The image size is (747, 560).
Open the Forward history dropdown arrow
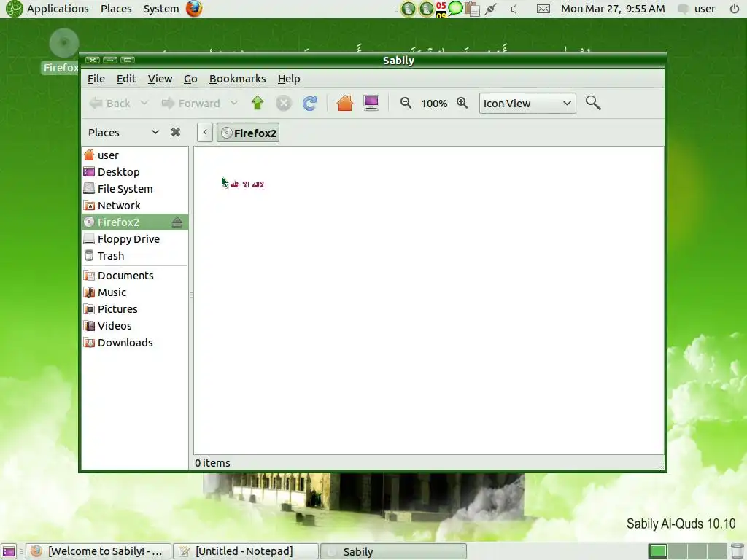pyautogui.click(x=233, y=103)
